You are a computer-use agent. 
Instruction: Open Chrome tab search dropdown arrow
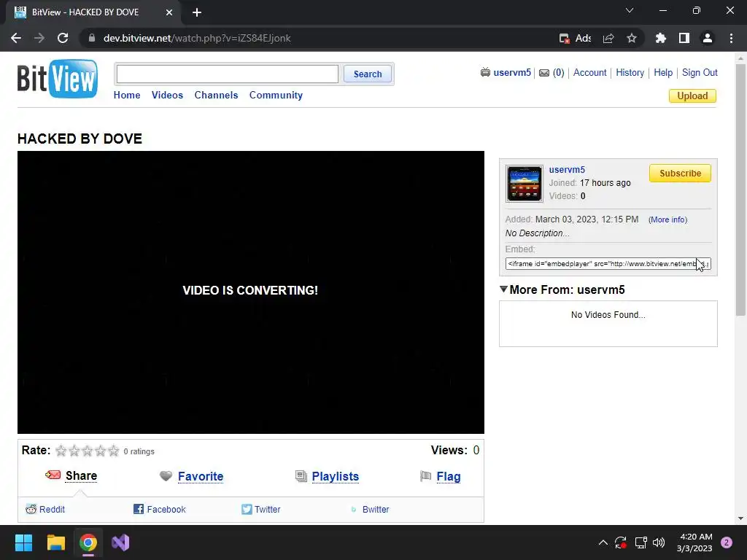pos(630,10)
